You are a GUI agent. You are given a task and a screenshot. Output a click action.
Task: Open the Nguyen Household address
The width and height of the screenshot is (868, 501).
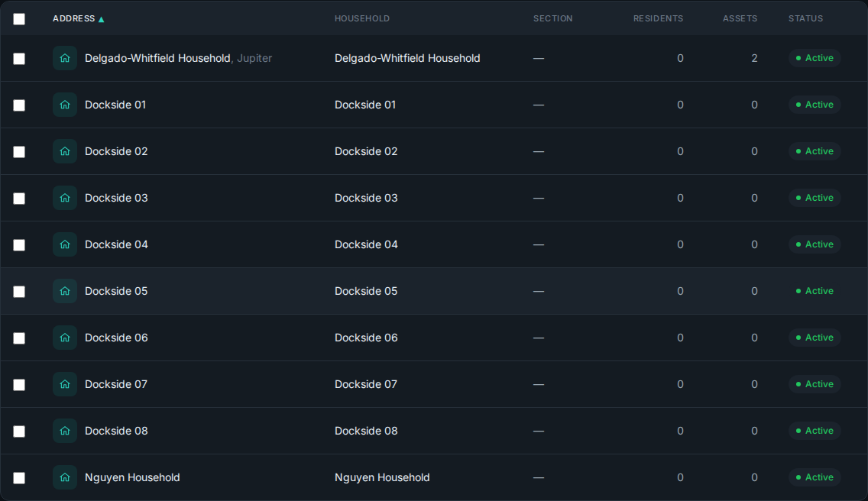(132, 477)
